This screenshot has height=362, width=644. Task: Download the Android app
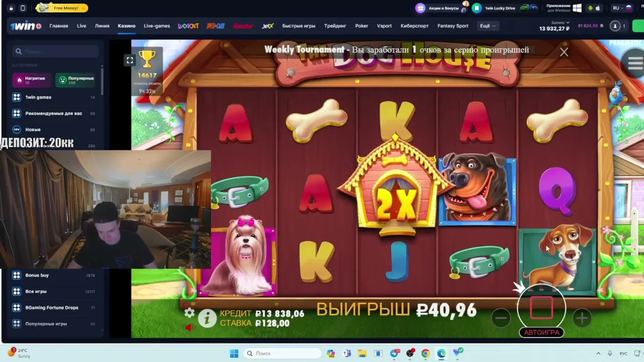[591, 8]
